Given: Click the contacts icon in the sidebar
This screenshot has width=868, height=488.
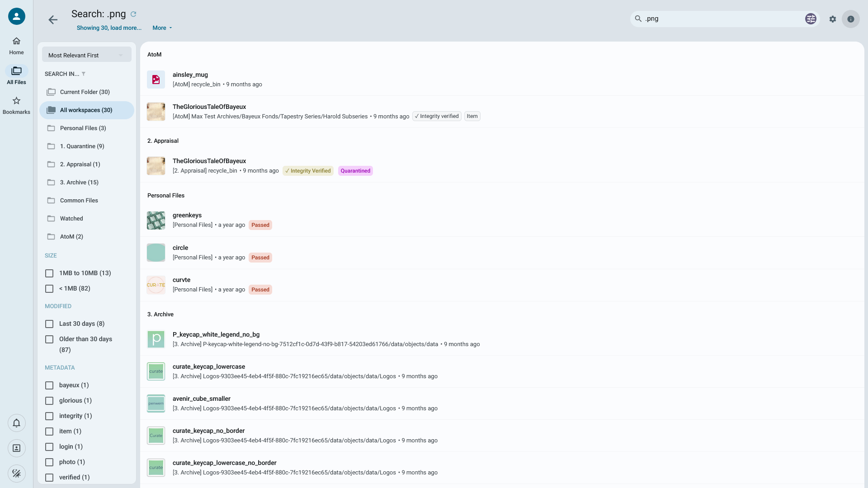Looking at the screenshot, I should pyautogui.click(x=16, y=448).
